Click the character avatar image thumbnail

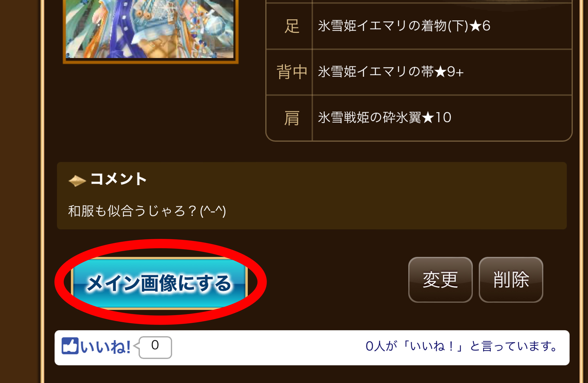click(x=150, y=29)
